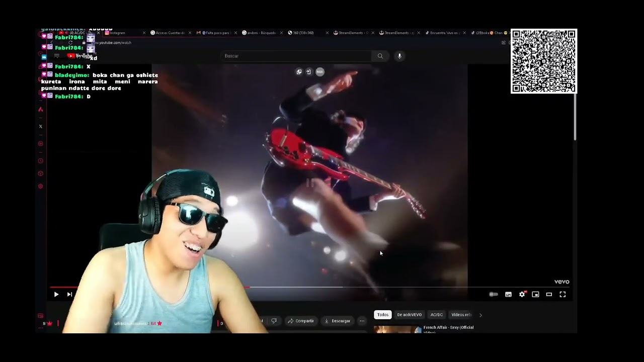Image resolution: width=644 pixels, height=362 pixels.
Task: Click the round gray overlay badge
Action: tap(319, 72)
